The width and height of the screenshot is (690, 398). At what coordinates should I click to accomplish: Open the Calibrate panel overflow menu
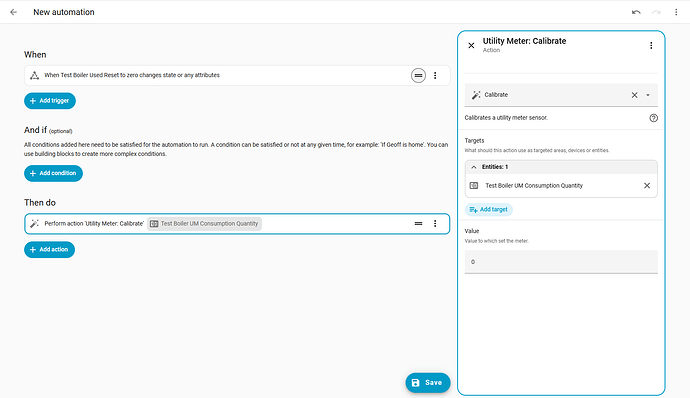pos(651,45)
